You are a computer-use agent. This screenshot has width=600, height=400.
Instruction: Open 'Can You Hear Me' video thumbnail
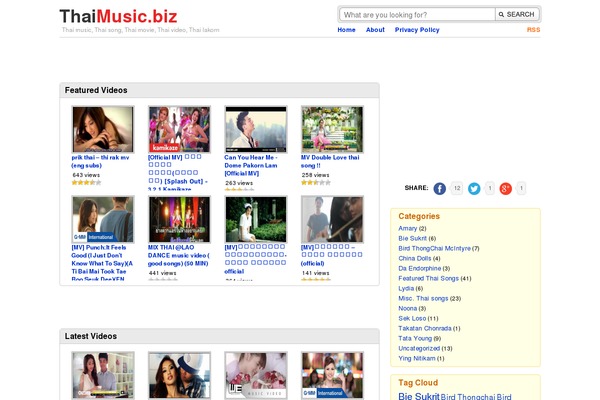pyautogui.click(x=256, y=129)
